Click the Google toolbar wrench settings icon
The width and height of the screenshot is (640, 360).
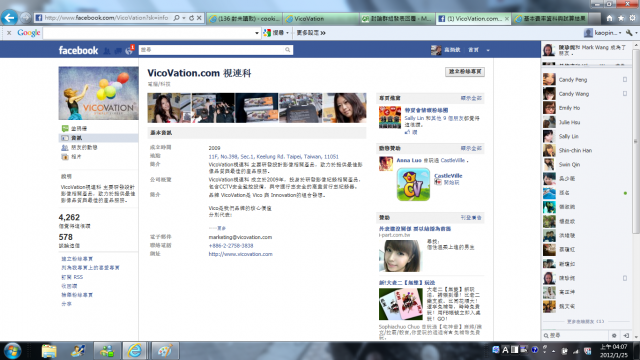629,33
